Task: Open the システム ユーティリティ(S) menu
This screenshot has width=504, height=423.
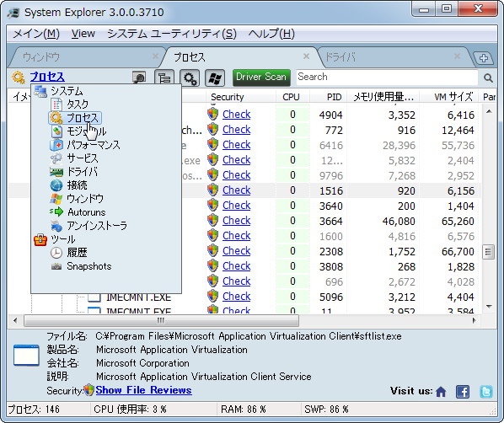Action: (x=172, y=34)
